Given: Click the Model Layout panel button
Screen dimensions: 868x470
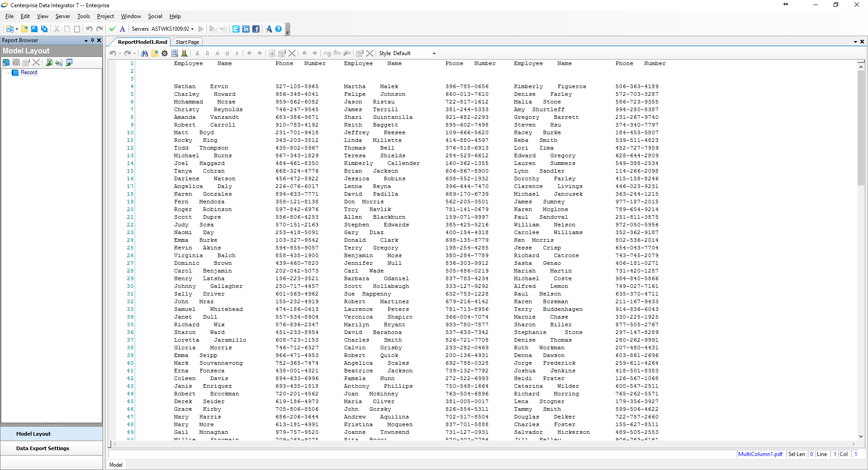Looking at the screenshot, I should click(x=33, y=434).
